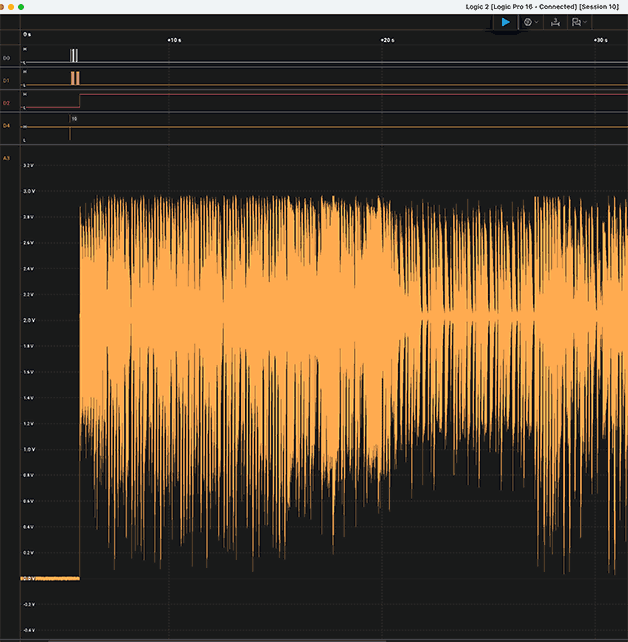Click the green macOS fullscreen button
Screen dimensions: 628x642
pos(21,7)
